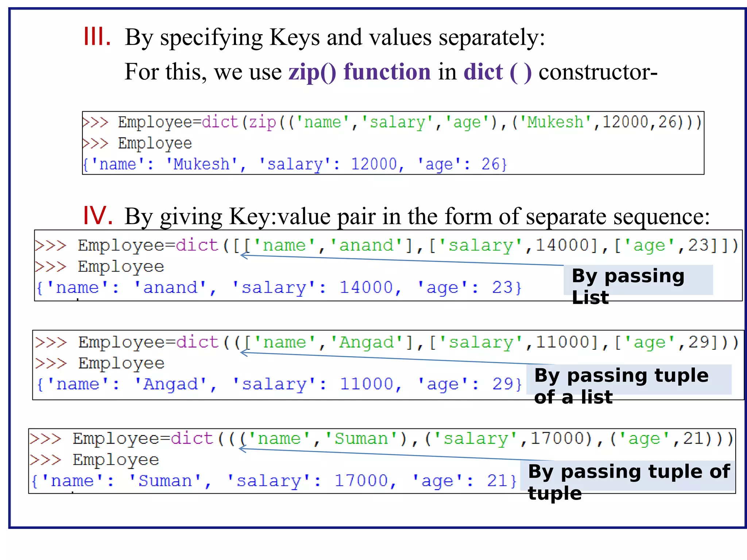Image resolution: width=747 pixels, height=560 pixels.
Task: Click the red Roman numeral IV marker
Action: [97, 215]
